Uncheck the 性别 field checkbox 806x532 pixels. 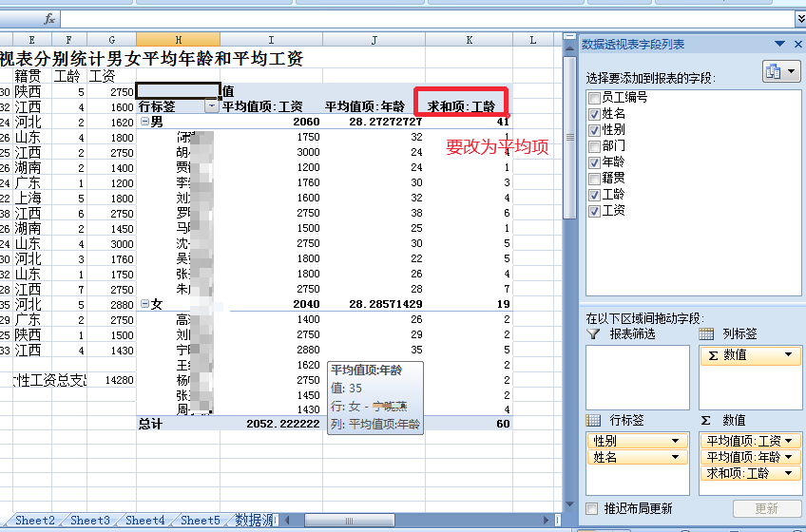[x=595, y=130]
